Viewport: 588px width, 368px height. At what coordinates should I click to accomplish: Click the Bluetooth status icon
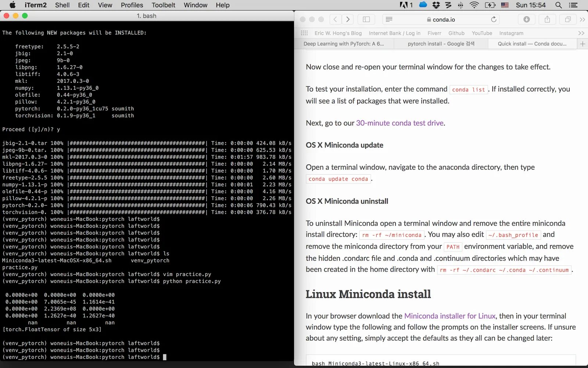[x=460, y=5]
